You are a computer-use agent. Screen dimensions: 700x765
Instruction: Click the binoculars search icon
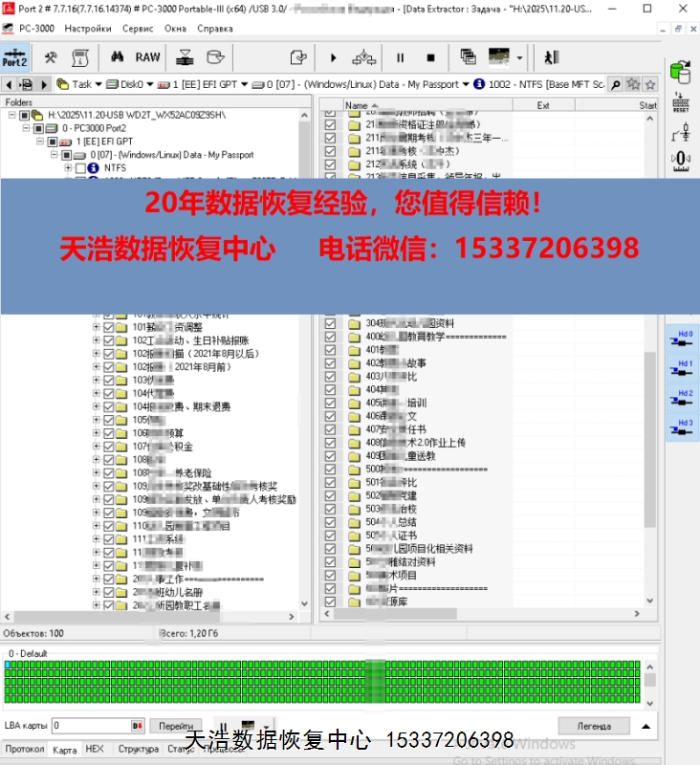[118, 57]
